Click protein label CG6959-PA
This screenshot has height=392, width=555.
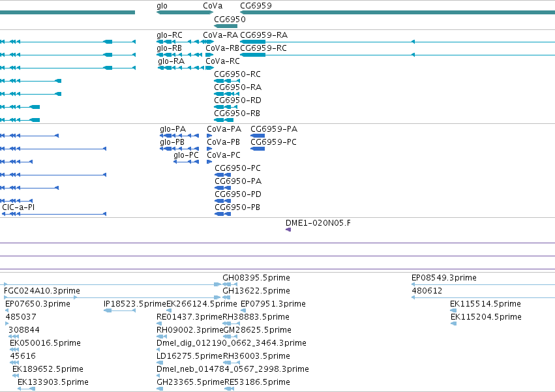pyautogui.click(x=274, y=129)
